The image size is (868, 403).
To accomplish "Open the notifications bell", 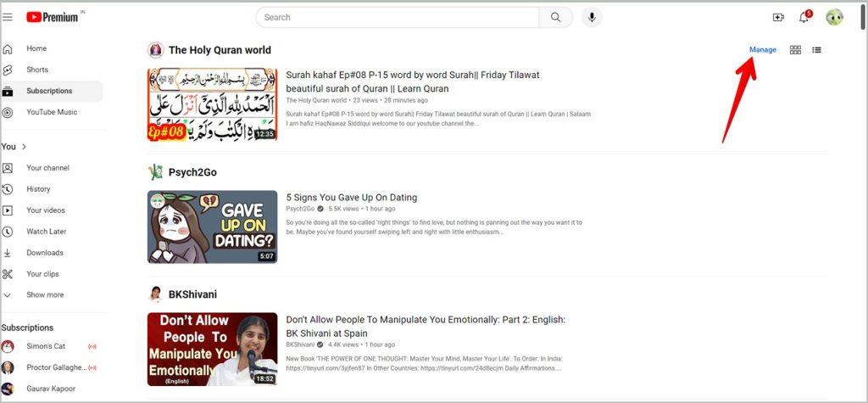I will [x=804, y=18].
